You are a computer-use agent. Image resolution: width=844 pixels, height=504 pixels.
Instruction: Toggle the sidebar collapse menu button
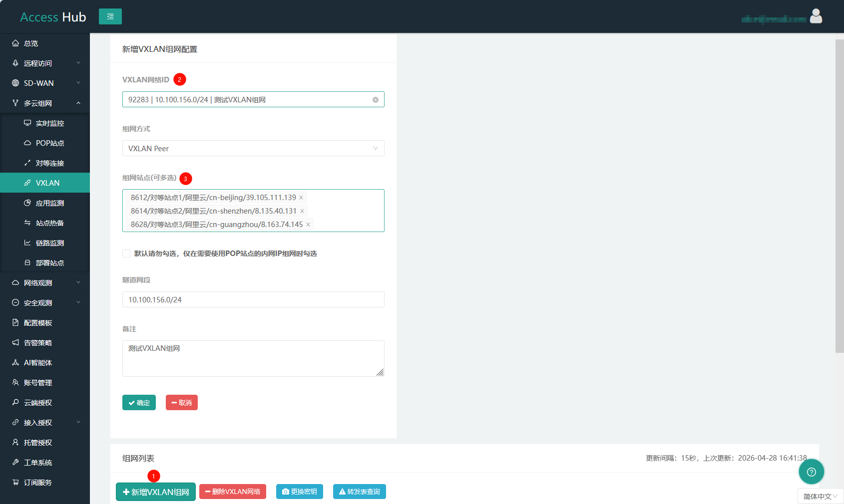point(110,16)
